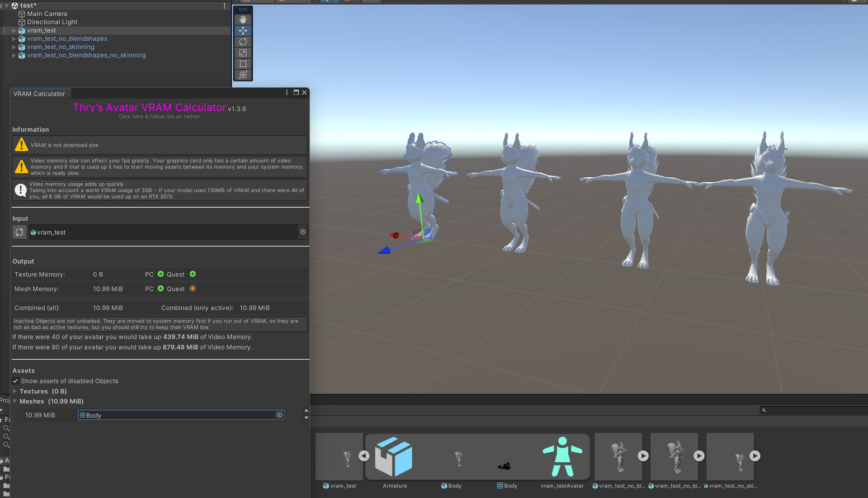Select the Scale tool
Viewport: 868px width, 498px height.
click(243, 53)
